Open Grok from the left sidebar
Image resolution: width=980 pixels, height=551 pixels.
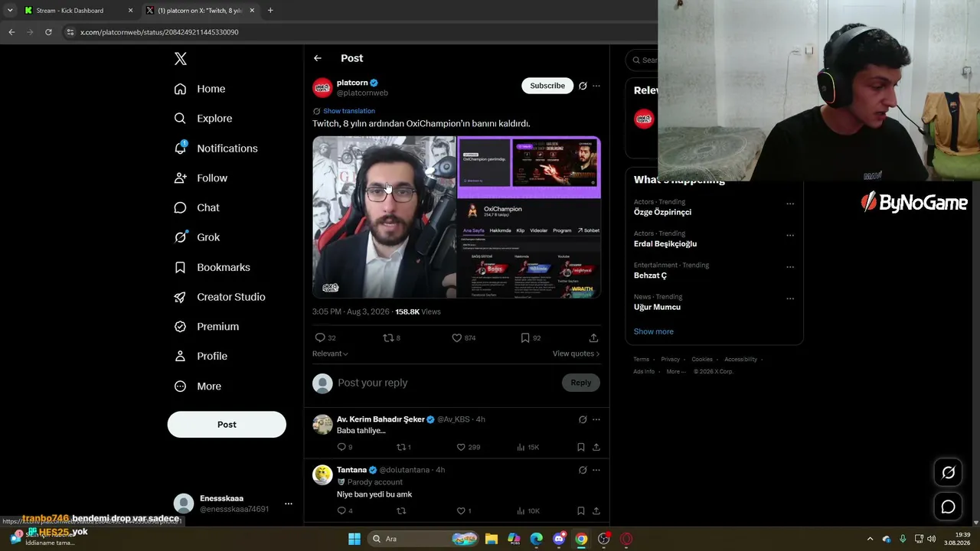pos(197,237)
